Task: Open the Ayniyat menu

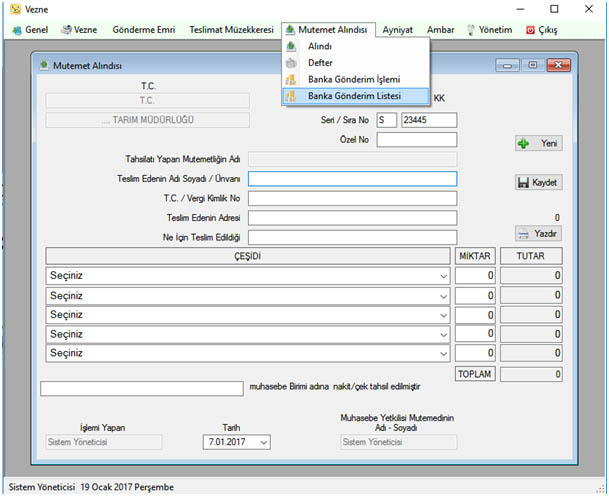Action: tap(398, 30)
